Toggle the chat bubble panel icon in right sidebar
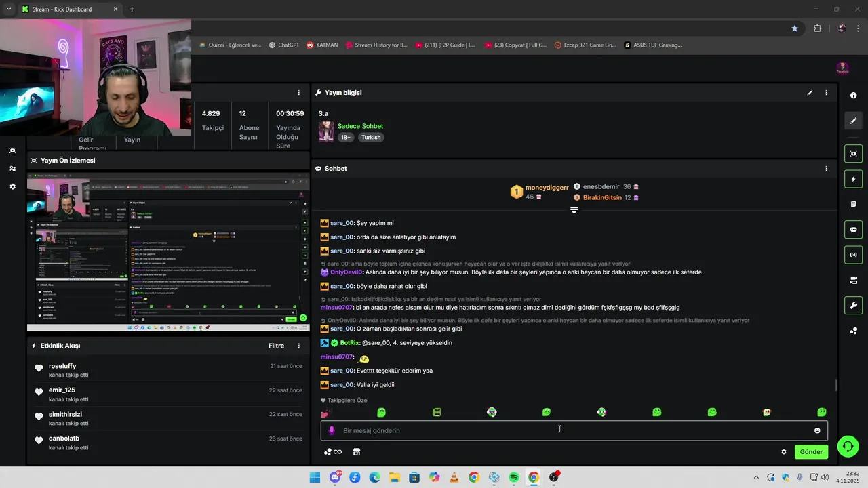Viewport: 868px width, 488px height. [x=853, y=230]
